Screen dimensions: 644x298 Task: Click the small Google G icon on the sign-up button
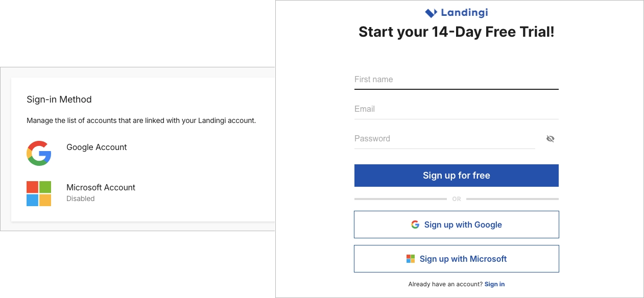pos(415,225)
